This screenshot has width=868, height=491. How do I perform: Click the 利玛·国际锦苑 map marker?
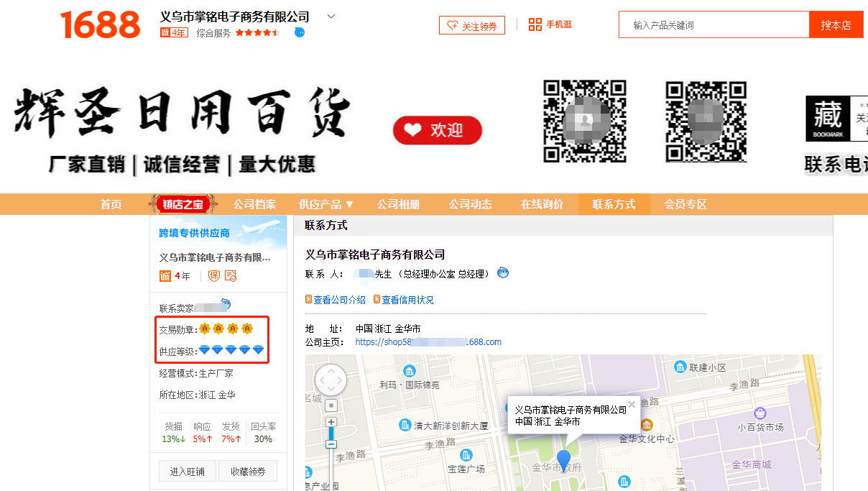click(410, 371)
